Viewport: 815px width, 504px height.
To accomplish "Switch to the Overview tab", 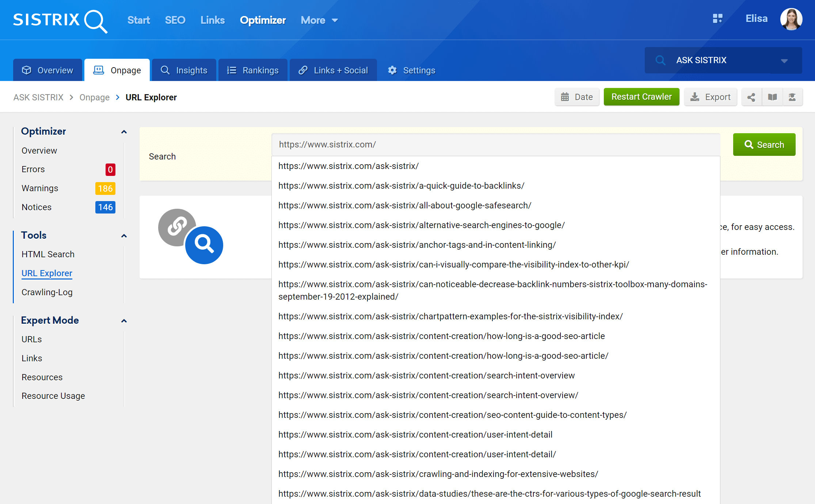I will 47,70.
